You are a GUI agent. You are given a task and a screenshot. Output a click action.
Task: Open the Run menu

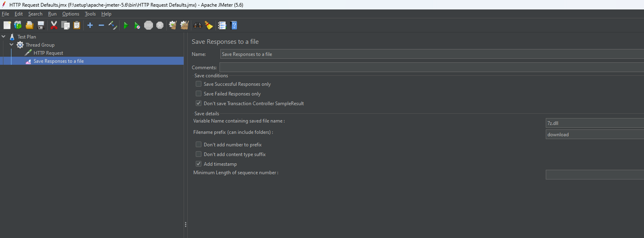click(x=52, y=14)
